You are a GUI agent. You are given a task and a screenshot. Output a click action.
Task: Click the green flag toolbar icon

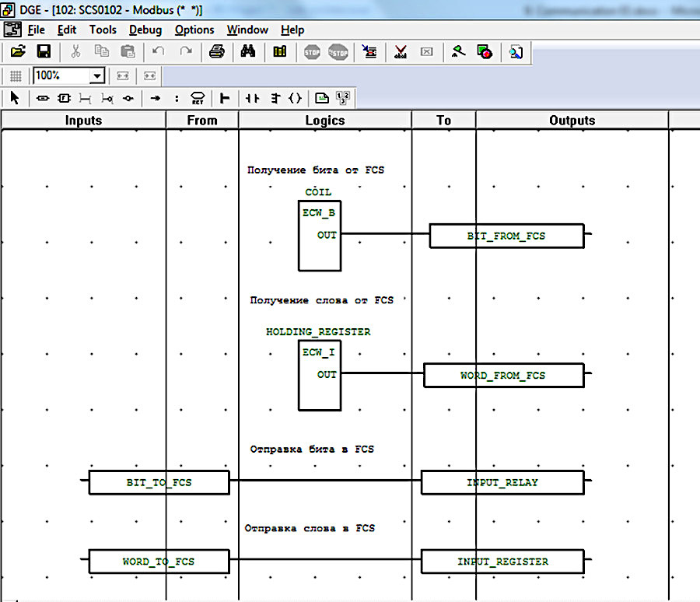pyautogui.click(x=458, y=52)
